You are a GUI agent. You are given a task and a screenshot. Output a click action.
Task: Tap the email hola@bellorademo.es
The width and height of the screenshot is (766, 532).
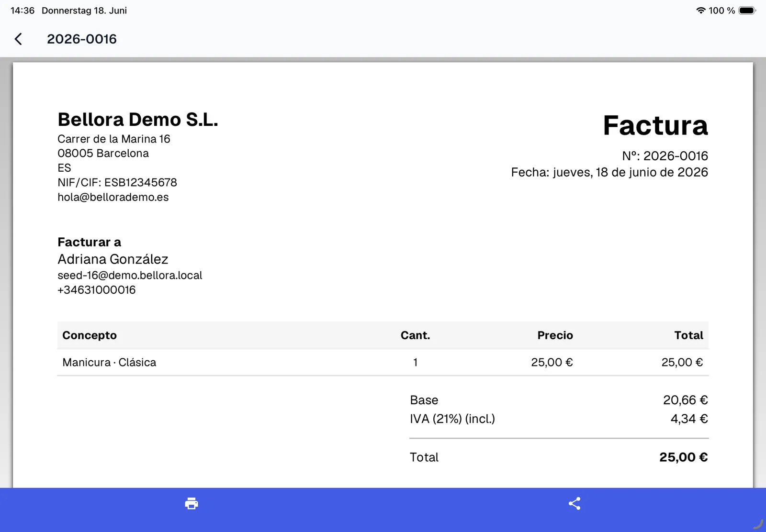pyautogui.click(x=113, y=197)
